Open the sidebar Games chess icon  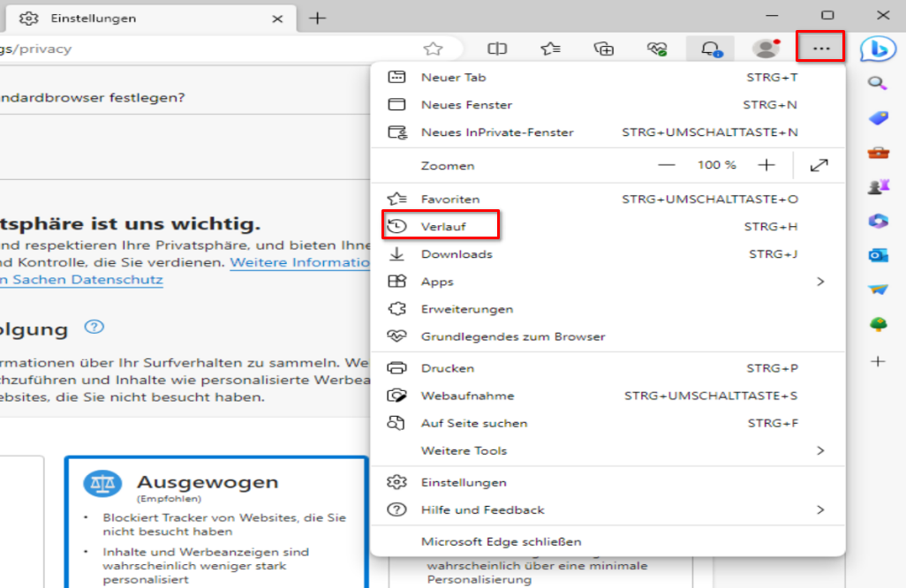pos(879,186)
